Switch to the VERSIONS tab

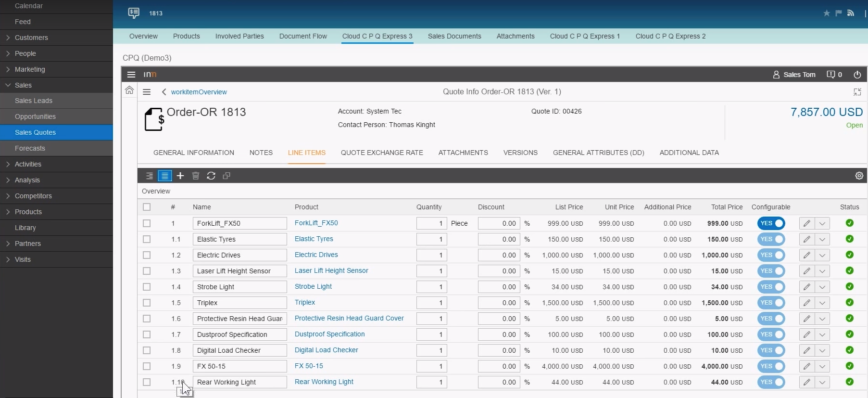pyautogui.click(x=520, y=153)
